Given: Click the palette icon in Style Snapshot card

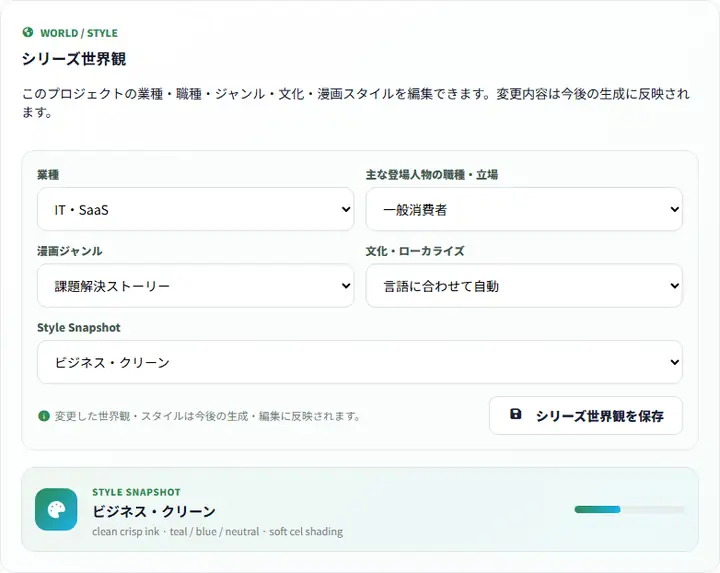Looking at the screenshot, I should (x=56, y=510).
